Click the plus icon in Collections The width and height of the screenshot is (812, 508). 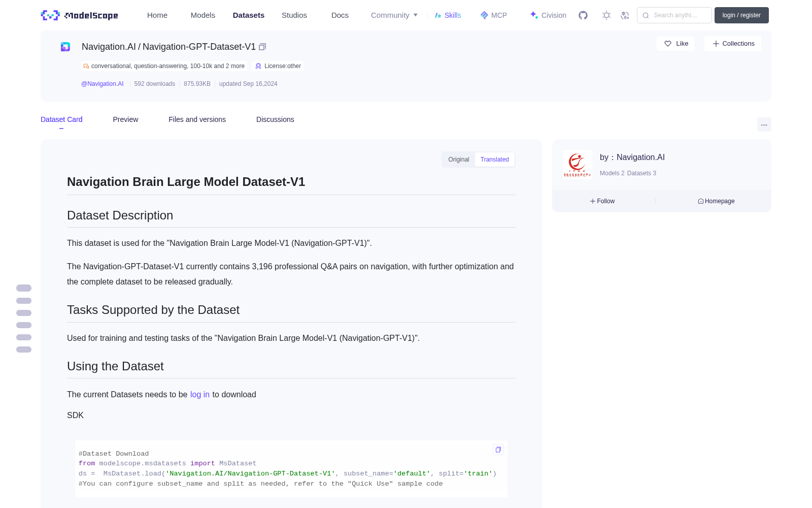click(x=716, y=44)
